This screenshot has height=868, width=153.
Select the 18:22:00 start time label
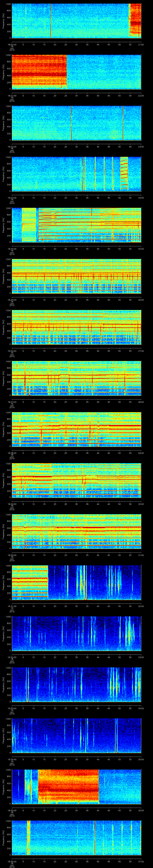click(12, 147)
